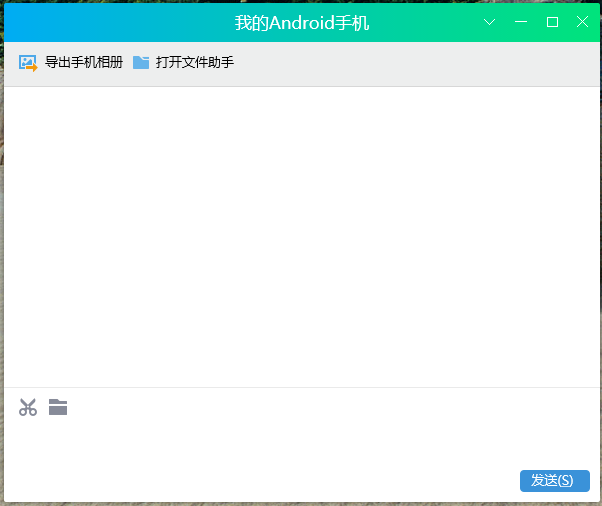
Task: Open 打开文件助手 label
Action: (195, 62)
